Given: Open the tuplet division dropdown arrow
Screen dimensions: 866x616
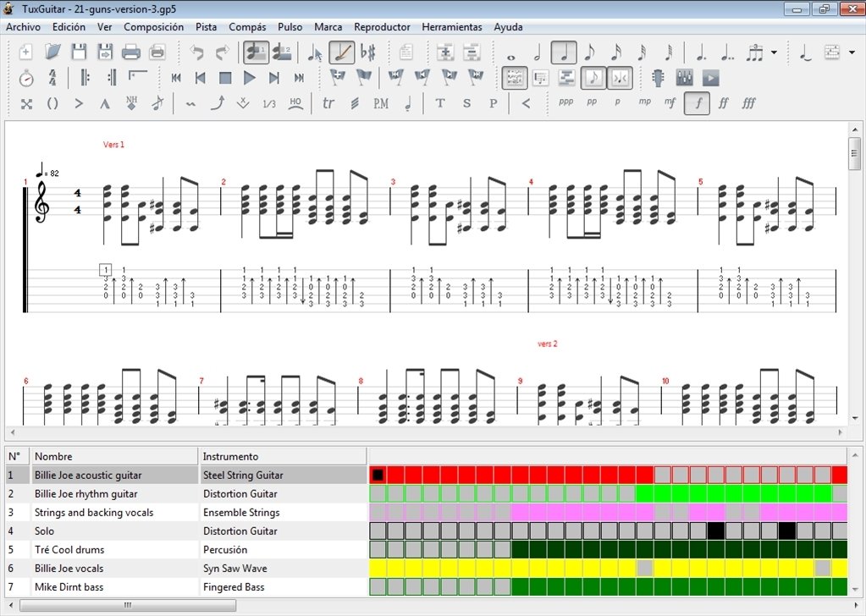Looking at the screenshot, I should (x=774, y=52).
